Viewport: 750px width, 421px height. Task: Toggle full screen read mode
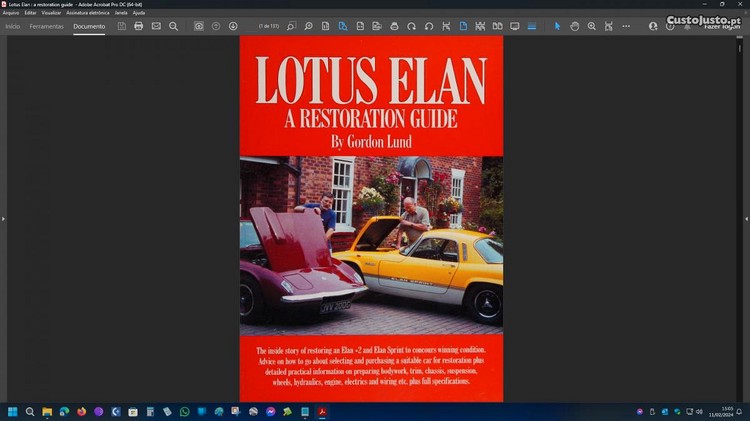pos(515,26)
